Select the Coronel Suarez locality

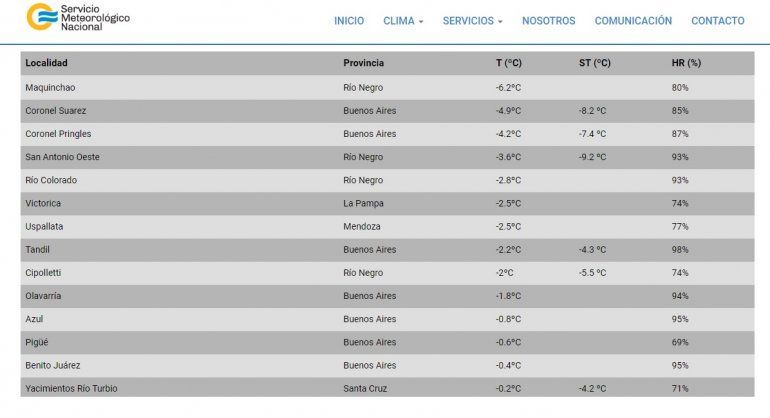click(x=56, y=111)
